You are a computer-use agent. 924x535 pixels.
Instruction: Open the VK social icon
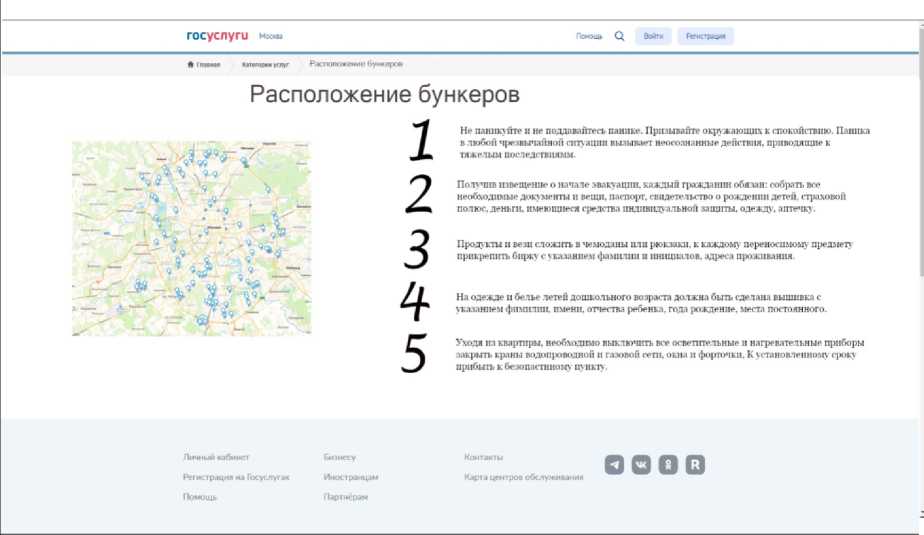tap(641, 465)
